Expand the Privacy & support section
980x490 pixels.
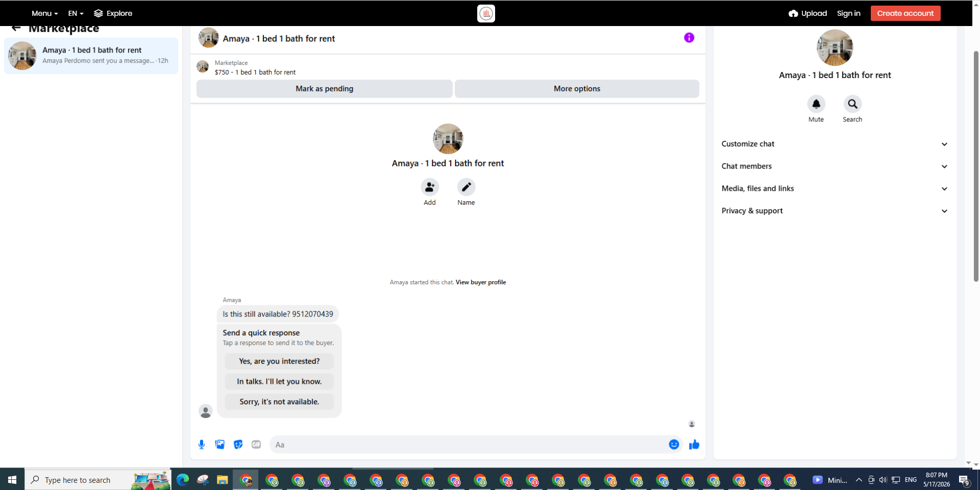point(835,211)
